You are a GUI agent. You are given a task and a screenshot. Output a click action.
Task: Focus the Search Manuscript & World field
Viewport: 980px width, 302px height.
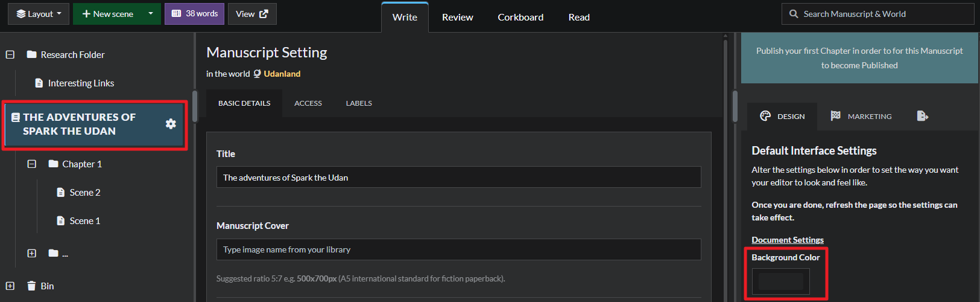tap(877, 14)
